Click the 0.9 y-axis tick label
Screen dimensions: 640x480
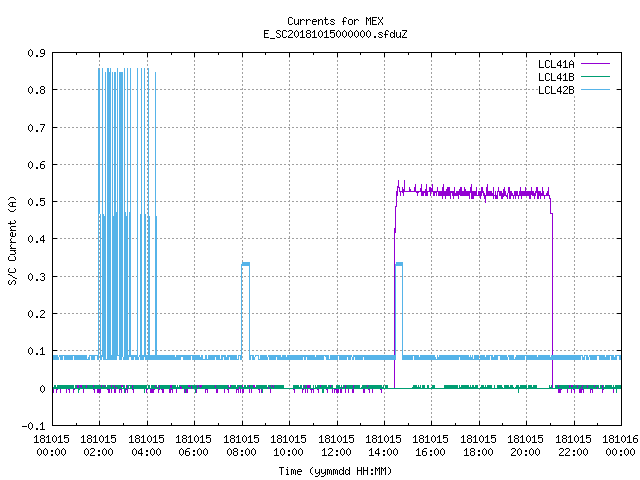tap(36, 53)
